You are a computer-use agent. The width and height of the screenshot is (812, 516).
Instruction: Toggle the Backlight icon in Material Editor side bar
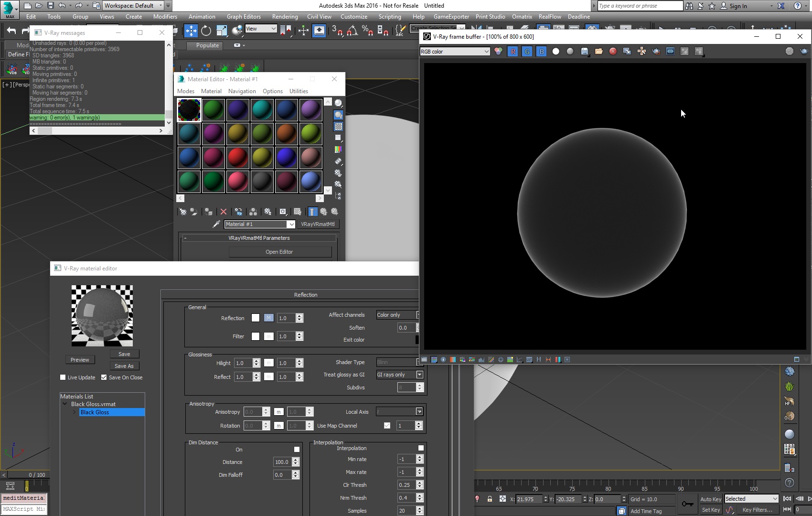point(338,115)
